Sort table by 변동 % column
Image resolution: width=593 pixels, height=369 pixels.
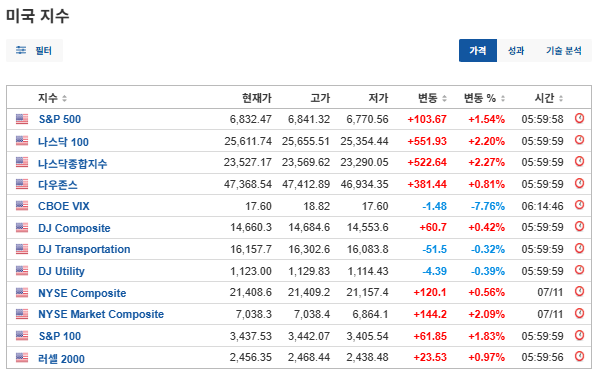click(484, 98)
